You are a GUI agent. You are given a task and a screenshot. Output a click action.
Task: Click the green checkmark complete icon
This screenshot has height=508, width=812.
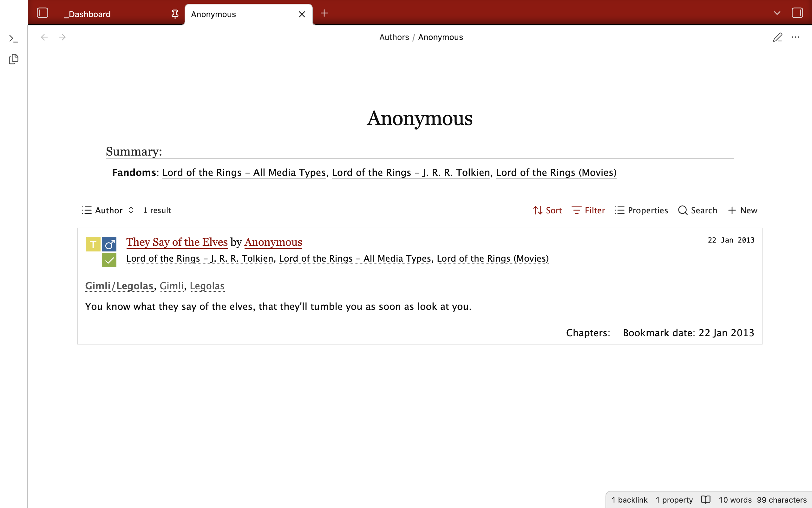[109, 260]
